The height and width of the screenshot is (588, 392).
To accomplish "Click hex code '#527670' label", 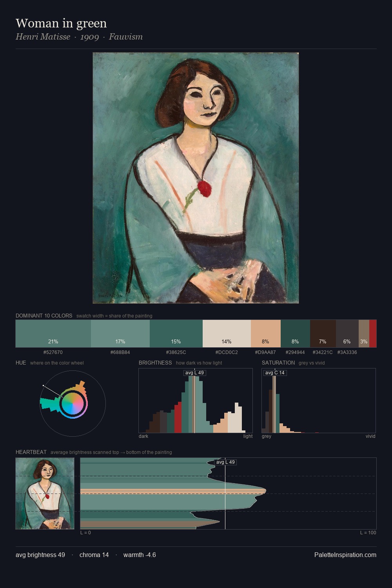I will [x=53, y=352].
